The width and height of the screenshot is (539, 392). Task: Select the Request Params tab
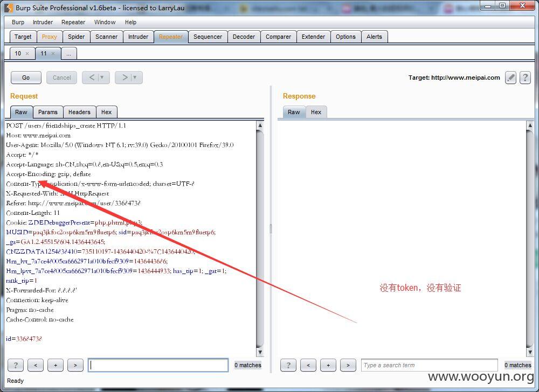point(48,112)
